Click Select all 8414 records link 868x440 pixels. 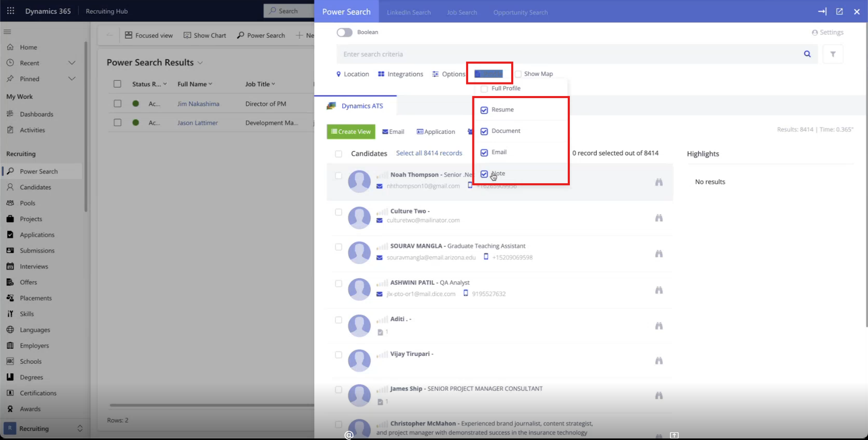(429, 153)
